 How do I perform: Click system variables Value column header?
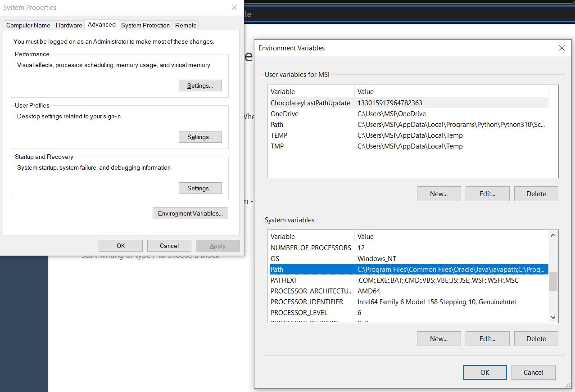pyautogui.click(x=452, y=237)
